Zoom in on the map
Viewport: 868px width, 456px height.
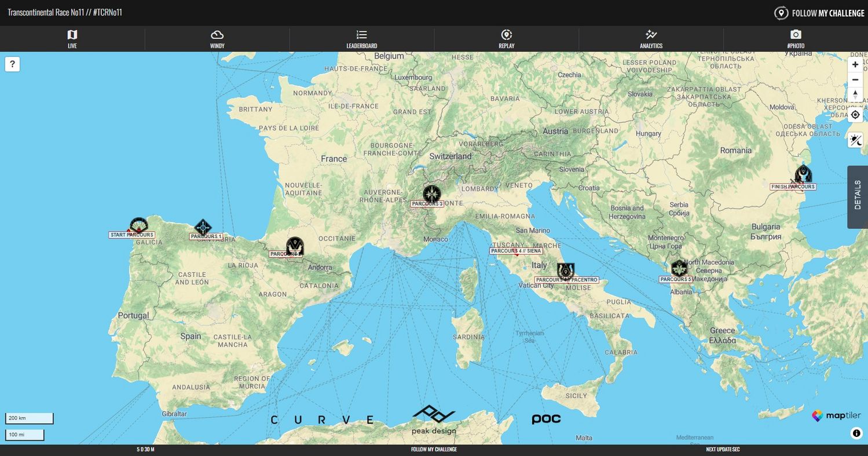coord(855,65)
